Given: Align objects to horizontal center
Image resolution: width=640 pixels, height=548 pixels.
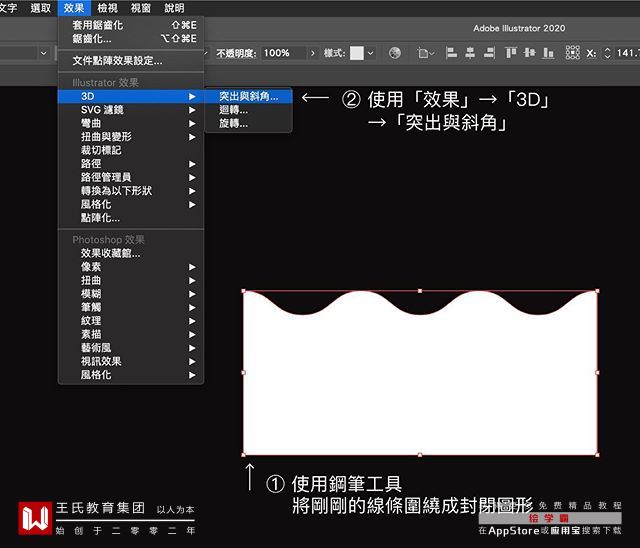Looking at the screenshot, I should [470, 53].
